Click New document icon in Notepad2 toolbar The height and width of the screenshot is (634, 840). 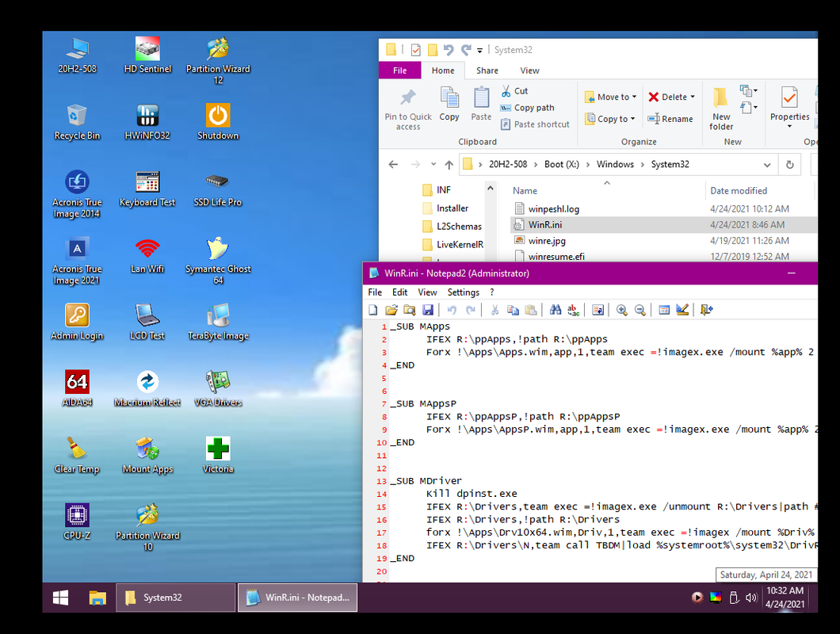point(373,310)
